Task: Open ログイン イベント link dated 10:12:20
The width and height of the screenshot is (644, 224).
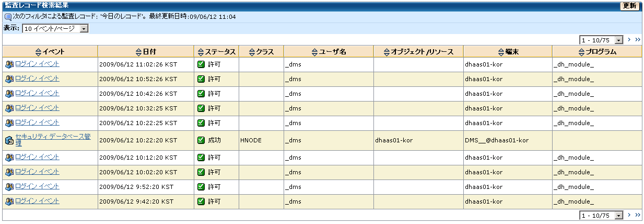Action: tap(37, 157)
